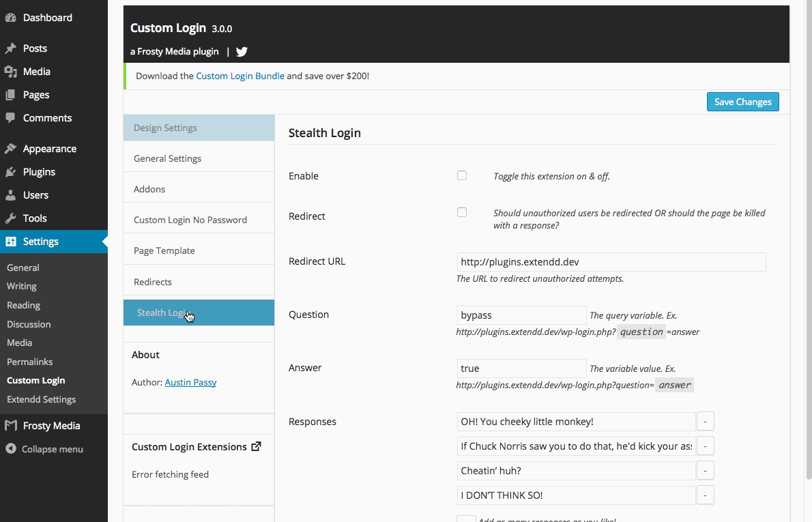Go to Discussion settings submenu
Screen dimensions: 812x522
pos(29,324)
